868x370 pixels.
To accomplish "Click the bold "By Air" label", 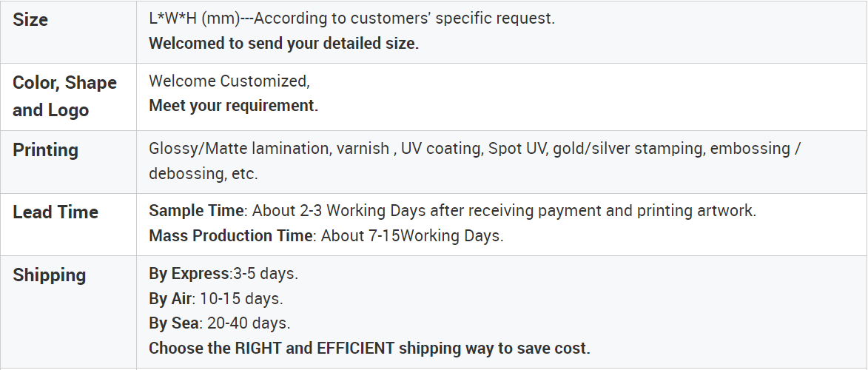I will click(x=171, y=299).
